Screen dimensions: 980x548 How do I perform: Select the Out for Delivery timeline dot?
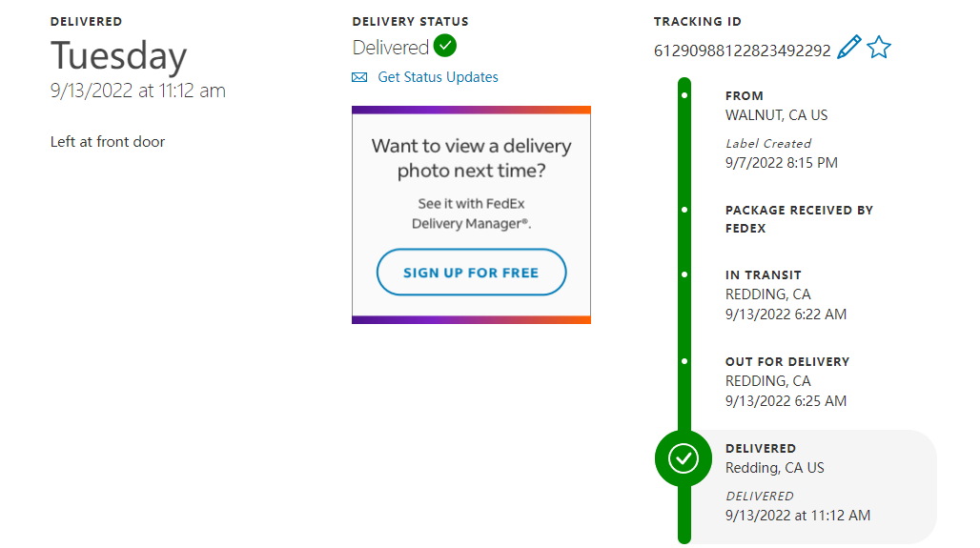(x=684, y=361)
